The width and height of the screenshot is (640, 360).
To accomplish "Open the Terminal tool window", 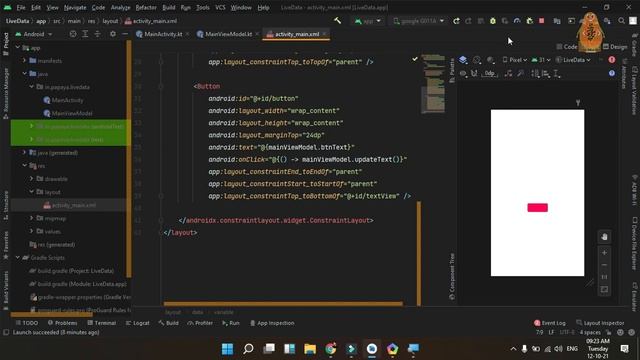I will click(x=102, y=323).
